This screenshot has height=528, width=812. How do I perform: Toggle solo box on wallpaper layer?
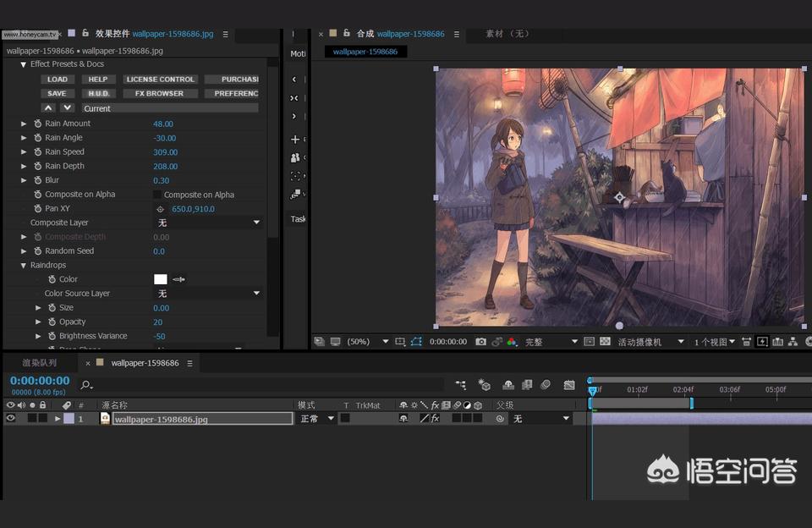click(x=32, y=418)
